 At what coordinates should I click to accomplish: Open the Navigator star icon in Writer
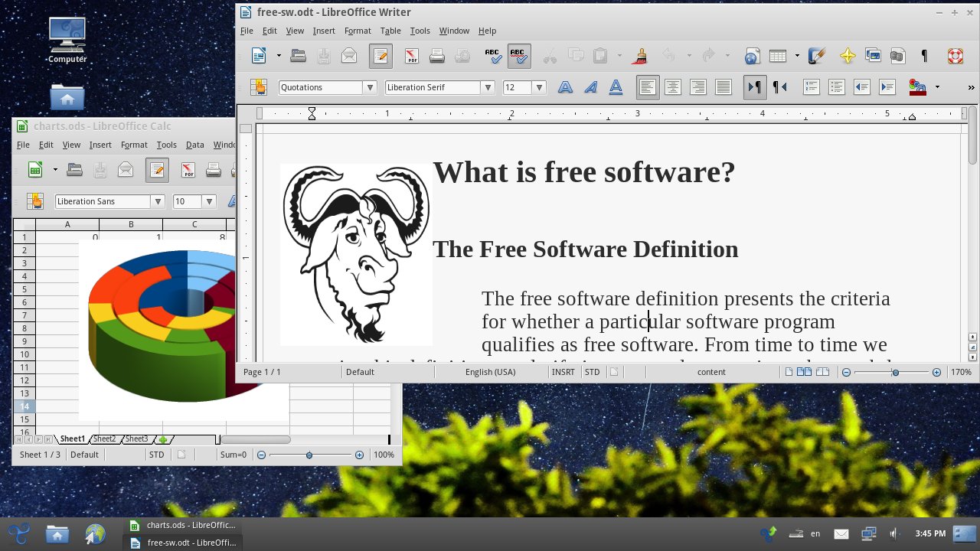(848, 55)
